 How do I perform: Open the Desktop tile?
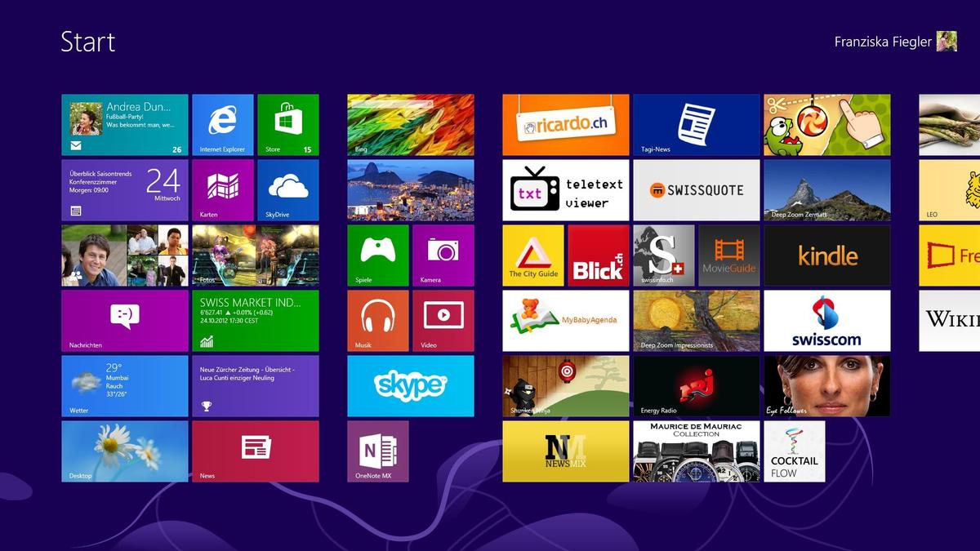point(125,451)
